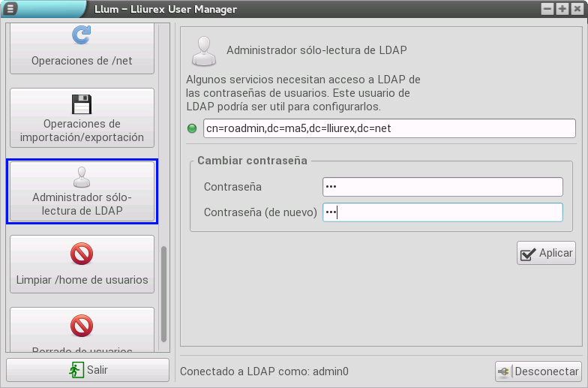Click the Salir button

point(88,370)
